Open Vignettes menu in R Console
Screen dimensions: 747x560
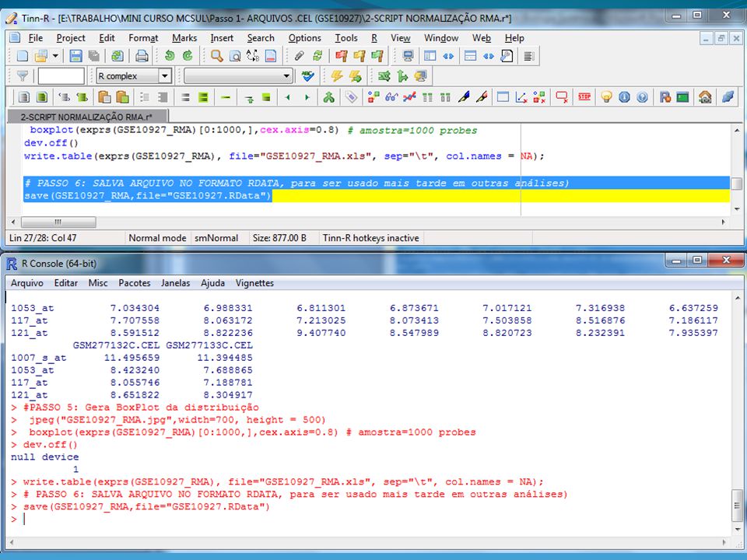(254, 283)
